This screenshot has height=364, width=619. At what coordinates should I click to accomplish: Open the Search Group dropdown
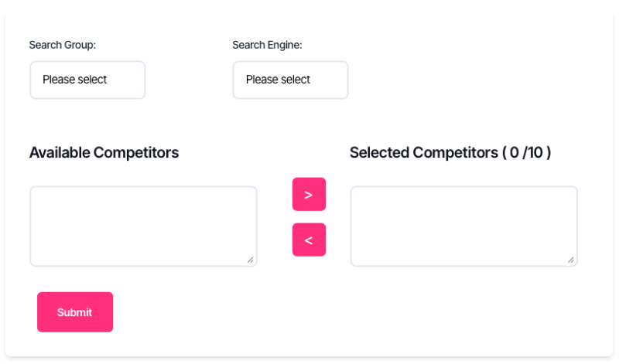tap(87, 80)
